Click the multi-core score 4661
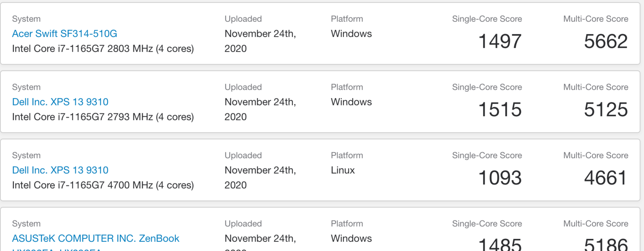This screenshot has width=644, height=251. (x=606, y=178)
